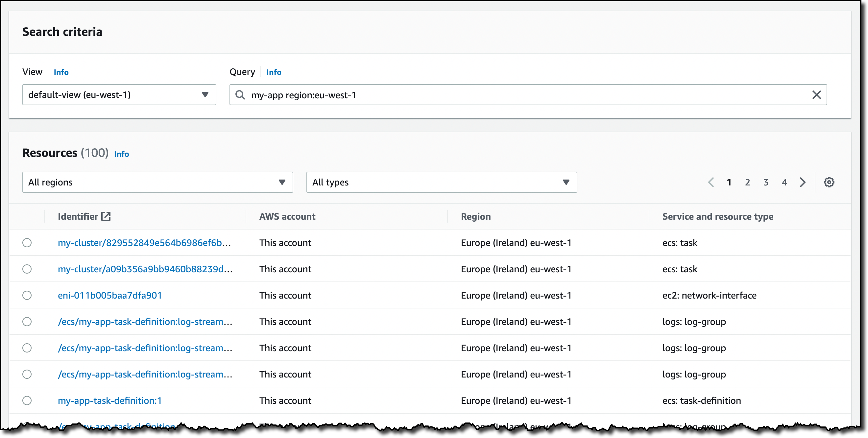Open the eni-011b005baa7dfa901 resource link

click(110, 296)
